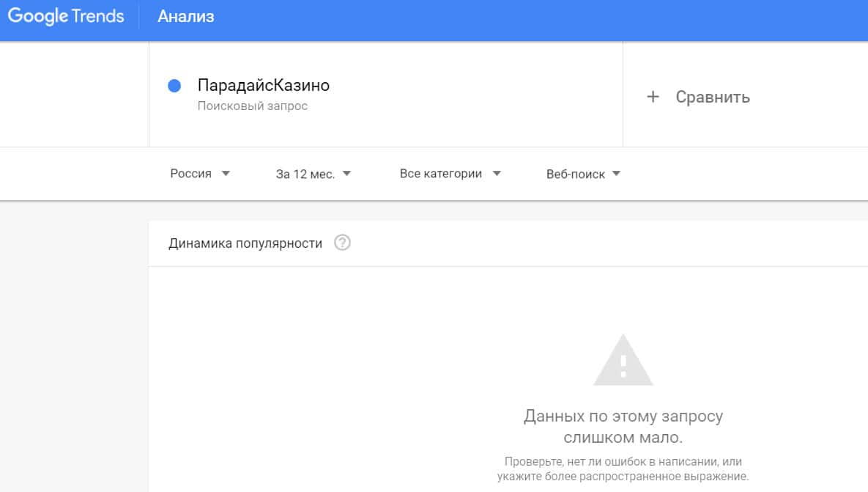Click the Google Trends logo

click(66, 17)
